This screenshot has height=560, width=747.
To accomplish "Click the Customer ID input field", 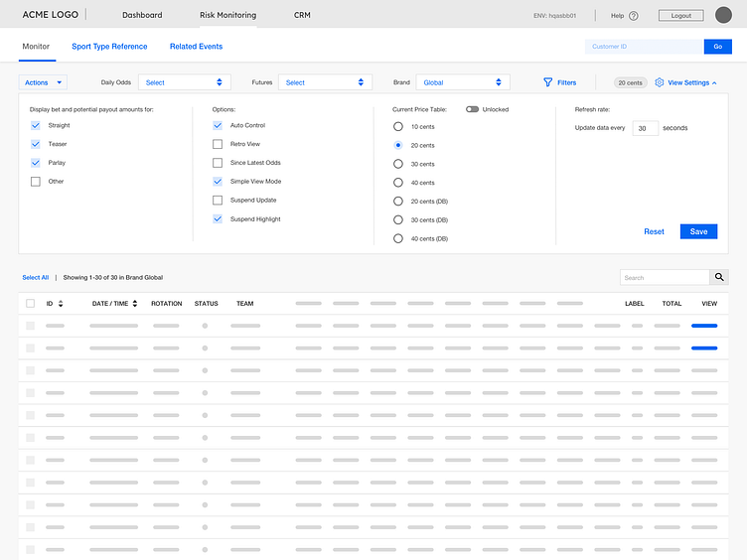I will click(644, 47).
